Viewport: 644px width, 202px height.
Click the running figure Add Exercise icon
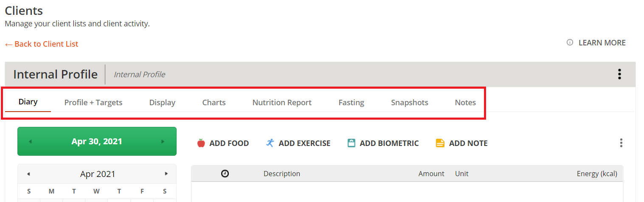point(270,143)
